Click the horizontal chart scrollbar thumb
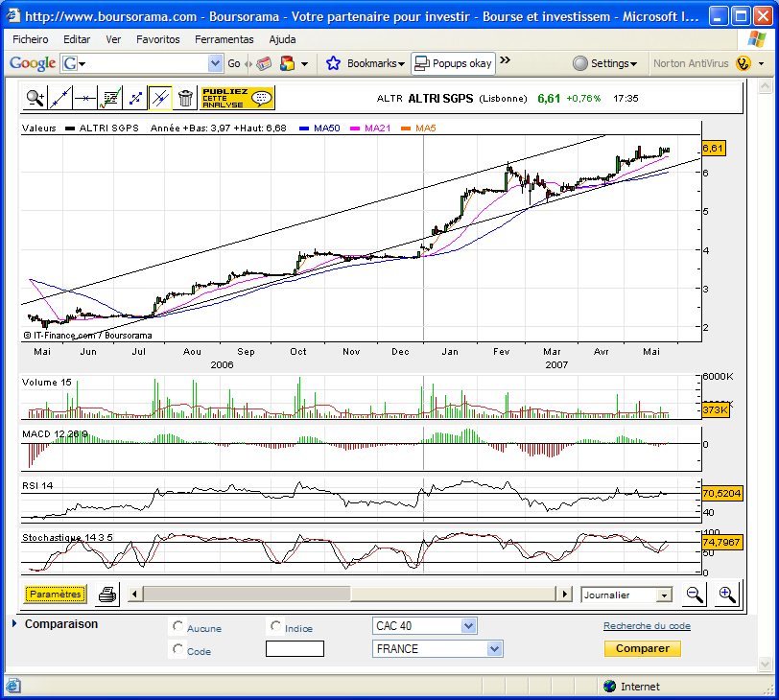779x700 pixels. click(x=247, y=594)
